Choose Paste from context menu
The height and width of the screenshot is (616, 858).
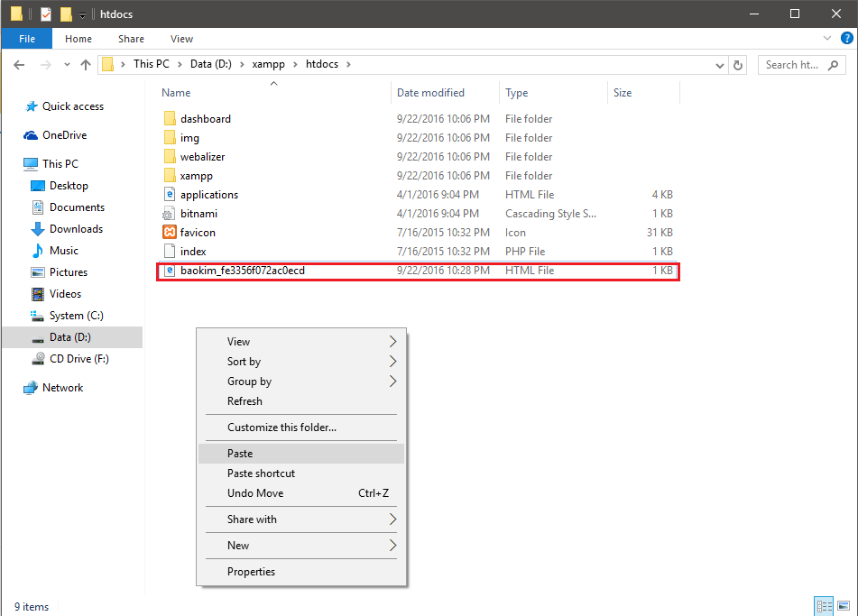pos(301,454)
